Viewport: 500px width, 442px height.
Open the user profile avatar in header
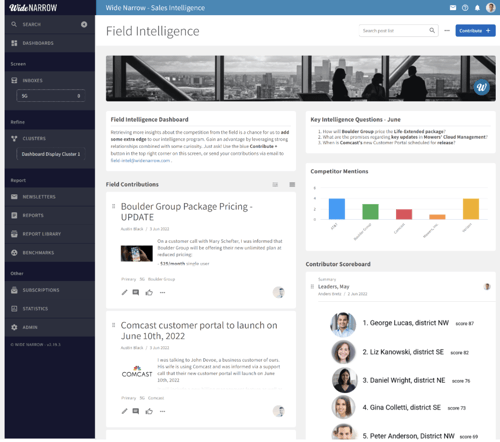point(490,8)
